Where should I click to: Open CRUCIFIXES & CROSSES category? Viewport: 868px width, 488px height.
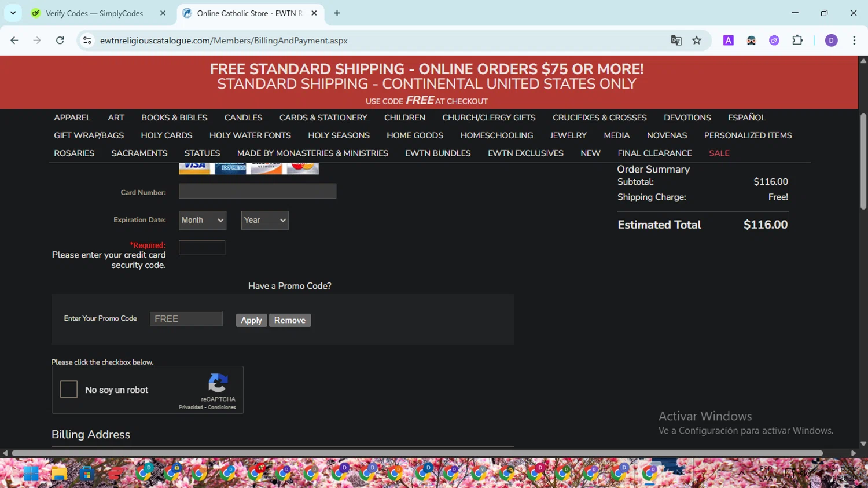[599, 118]
